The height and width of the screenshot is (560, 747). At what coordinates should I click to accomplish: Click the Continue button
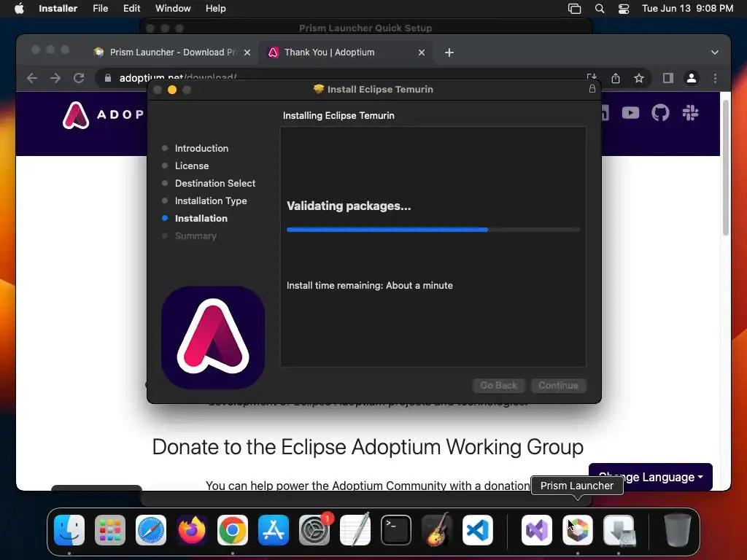tap(558, 385)
